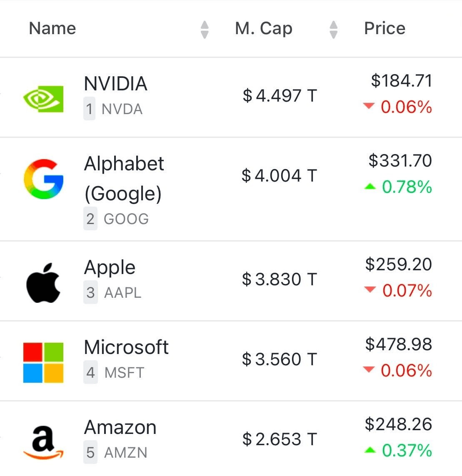462x476 pixels.
Task: Click the NVIDIA logo icon
Action: click(43, 98)
